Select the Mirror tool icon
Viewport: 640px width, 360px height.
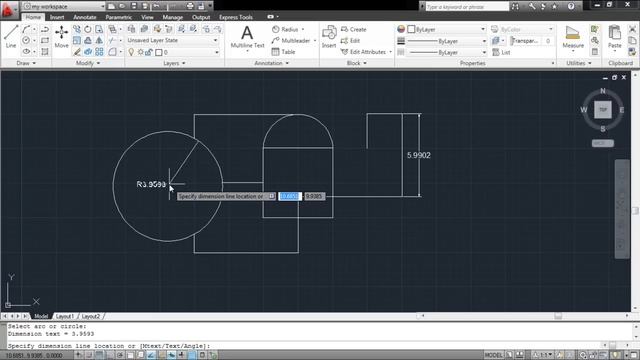pyautogui.click(x=99, y=41)
